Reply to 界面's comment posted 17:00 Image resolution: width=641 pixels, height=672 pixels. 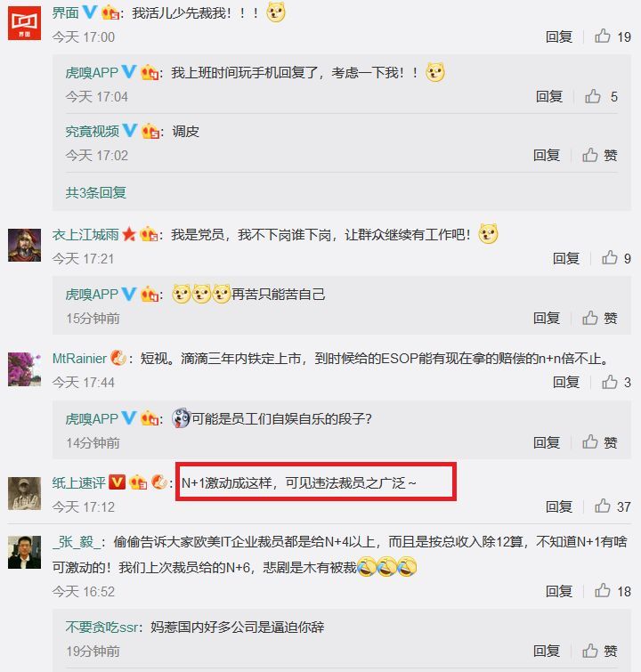[x=559, y=36]
